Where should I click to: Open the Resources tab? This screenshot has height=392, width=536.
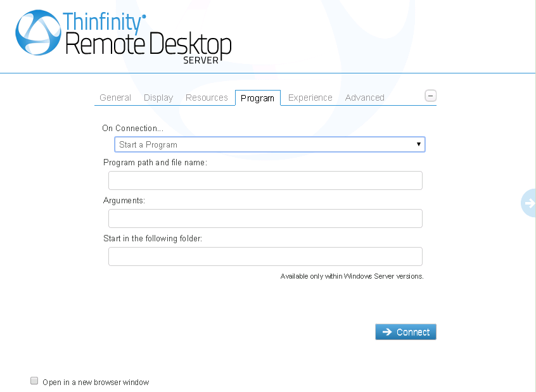click(207, 98)
